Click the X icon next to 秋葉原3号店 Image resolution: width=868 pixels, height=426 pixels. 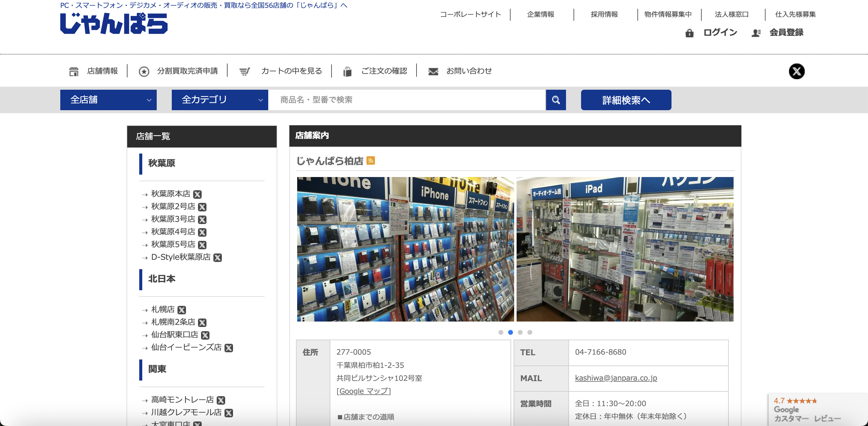coord(202,219)
